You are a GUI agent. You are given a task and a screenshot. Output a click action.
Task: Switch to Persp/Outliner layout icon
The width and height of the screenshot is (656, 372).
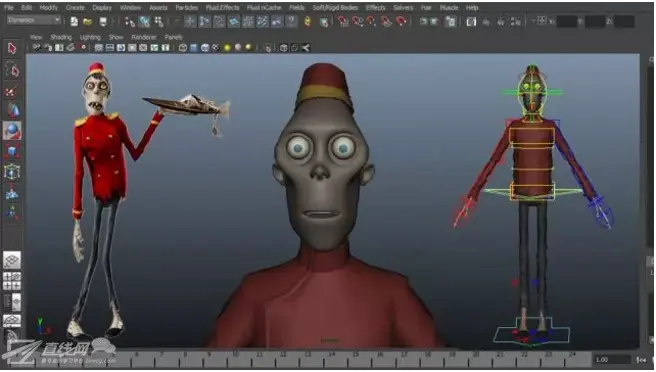pyautogui.click(x=12, y=302)
